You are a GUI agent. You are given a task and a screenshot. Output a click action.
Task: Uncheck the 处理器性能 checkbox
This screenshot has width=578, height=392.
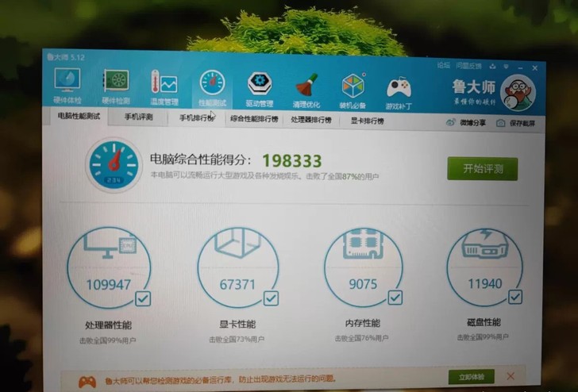(x=143, y=299)
